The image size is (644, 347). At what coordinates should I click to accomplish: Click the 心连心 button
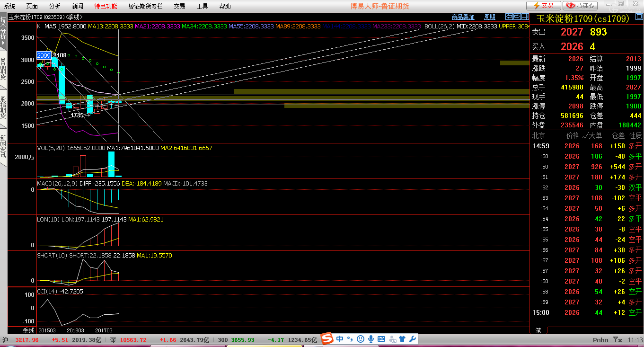pos(580,6)
